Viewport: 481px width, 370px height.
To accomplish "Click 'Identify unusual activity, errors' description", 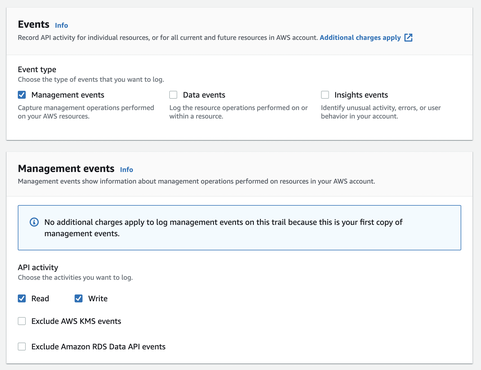I will [381, 112].
